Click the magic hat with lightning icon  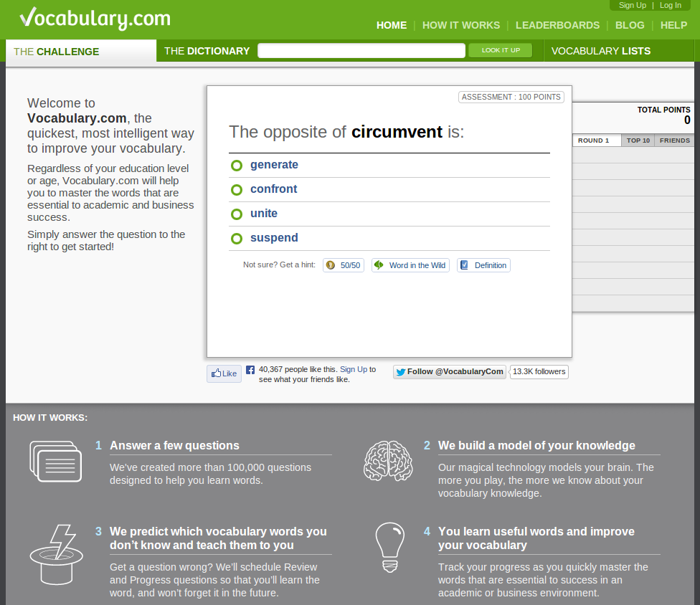point(56,554)
